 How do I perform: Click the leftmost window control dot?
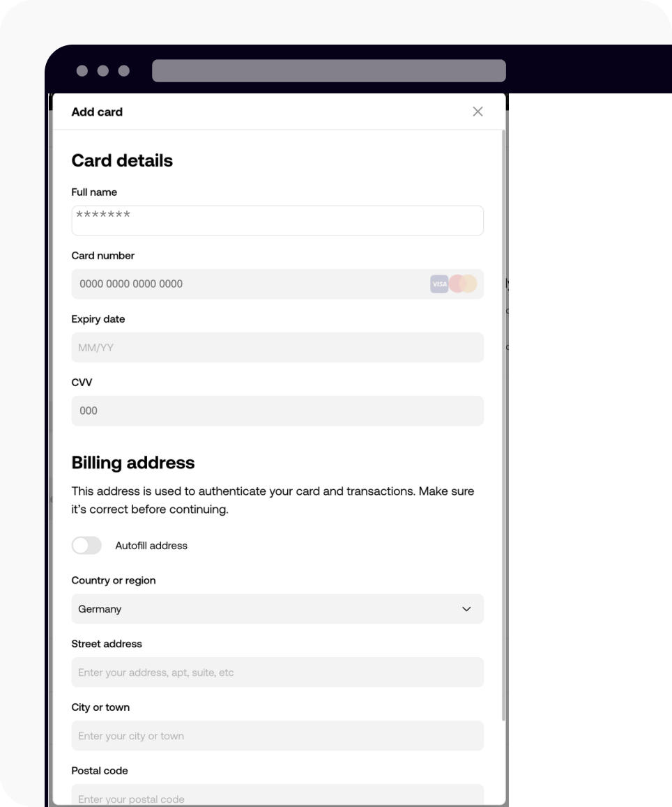pos(81,70)
